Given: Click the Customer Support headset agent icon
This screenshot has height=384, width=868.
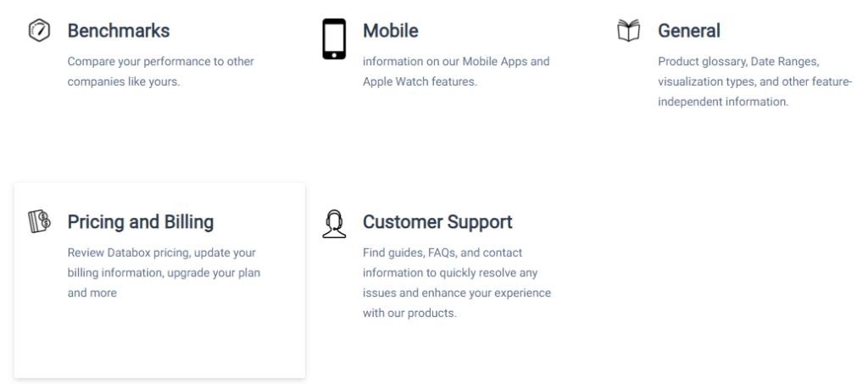Looking at the screenshot, I should tap(334, 224).
